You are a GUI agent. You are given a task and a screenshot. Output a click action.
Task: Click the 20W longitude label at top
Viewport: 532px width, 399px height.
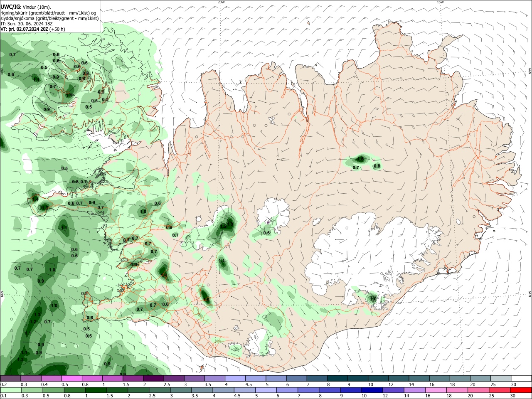[x=221, y=2]
